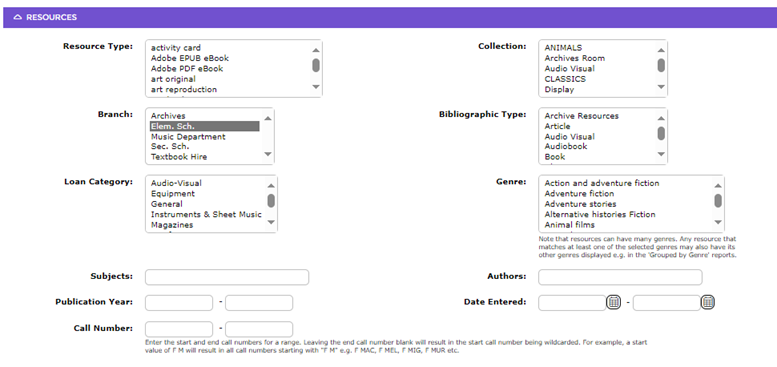Image resolution: width=777 pixels, height=367 pixels.
Task: Focus the Publication Year start field
Action: click(x=179, y=303)
